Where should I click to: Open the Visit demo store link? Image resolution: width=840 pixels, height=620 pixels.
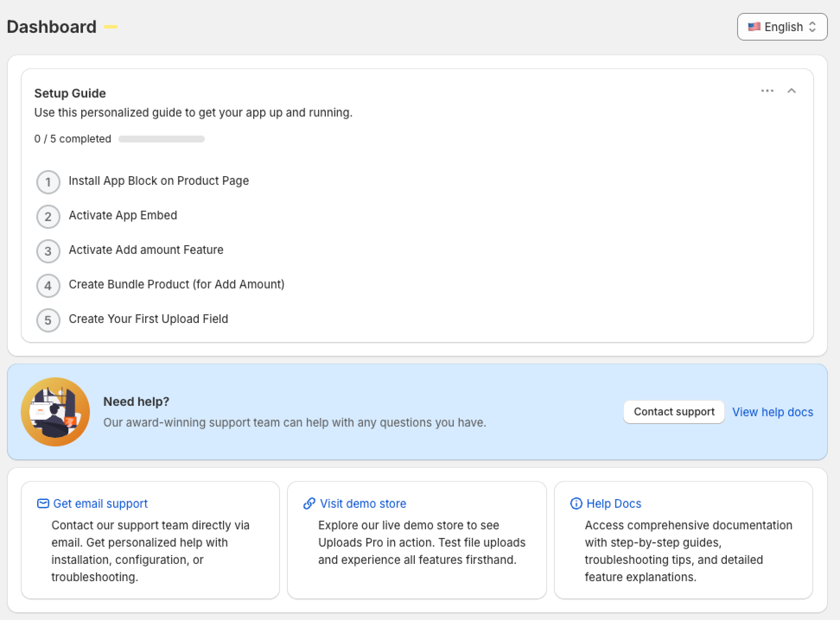tap(363, 503)
